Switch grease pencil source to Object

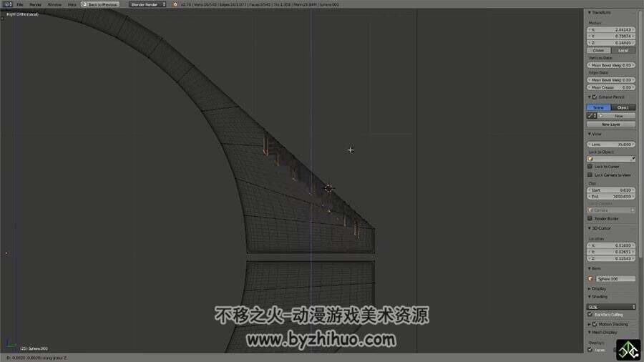[x=623, y=107]
